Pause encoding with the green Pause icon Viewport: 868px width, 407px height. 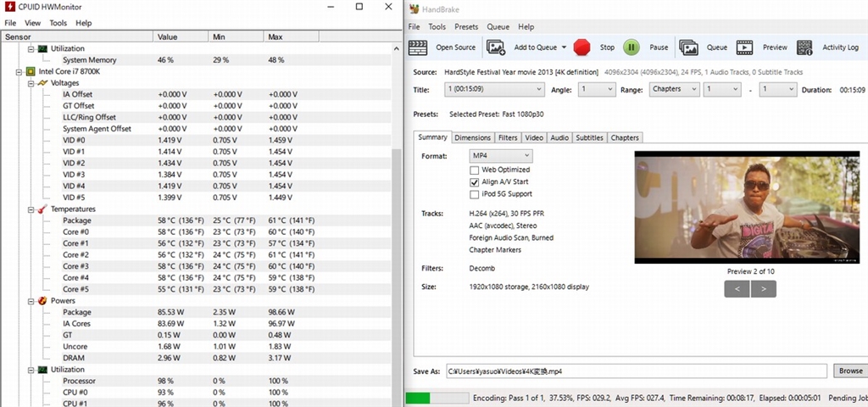[632, 47]
